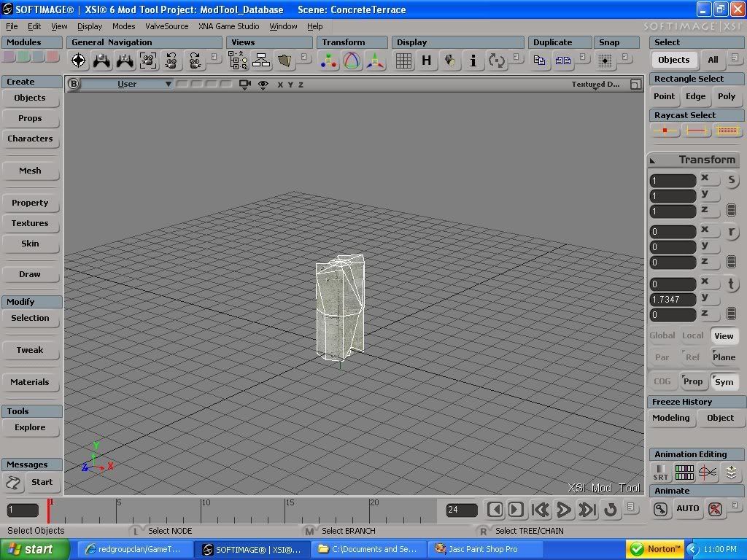The height and width of the screenshot is (560, 747).
Task: Click the set key icon in Animate
Action: [x=660, y=509]
